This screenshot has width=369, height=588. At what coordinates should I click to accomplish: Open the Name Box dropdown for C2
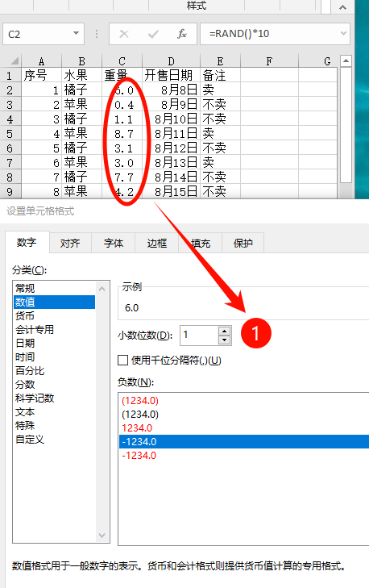pyautogui.click(x=76, y=34)
